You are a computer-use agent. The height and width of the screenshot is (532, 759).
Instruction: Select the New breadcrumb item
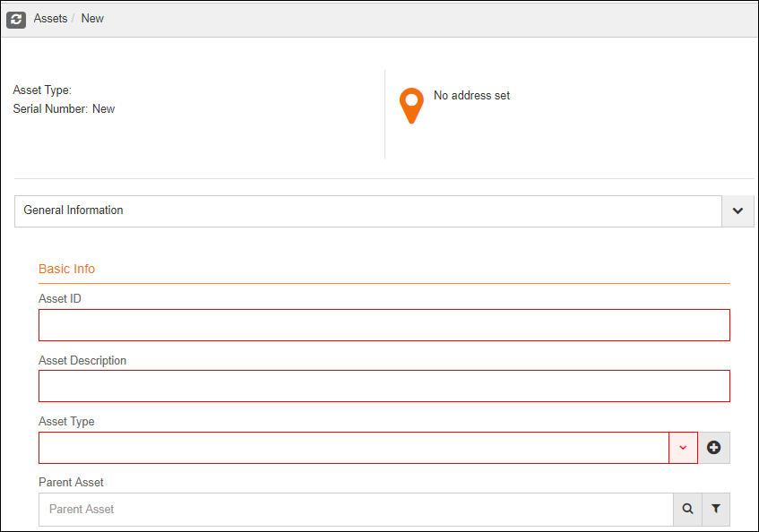click(92, 19)
